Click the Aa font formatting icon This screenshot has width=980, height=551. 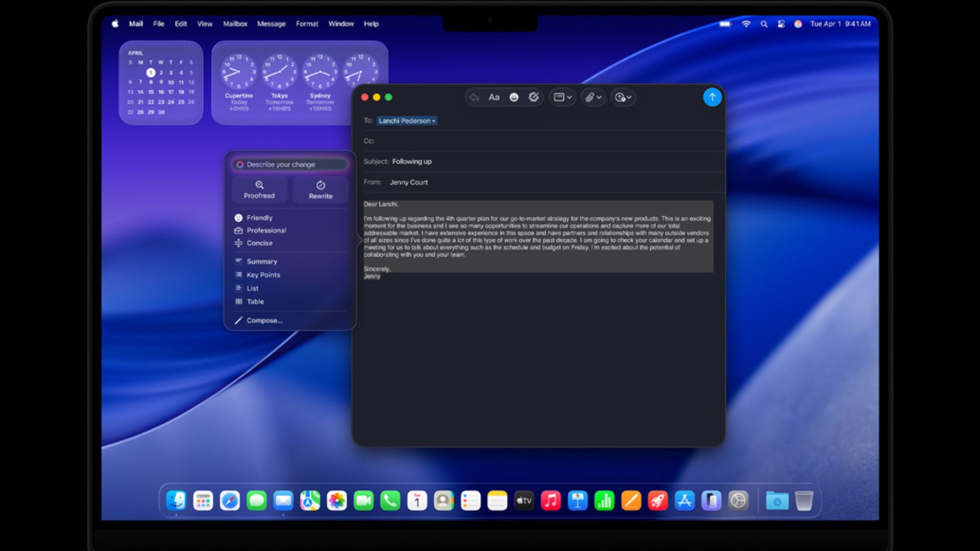click(494, 97)
